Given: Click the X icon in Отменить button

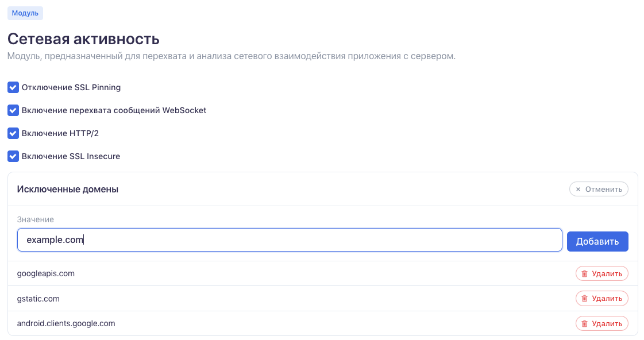Looking at the screenshot, I should tap(578, 189).
